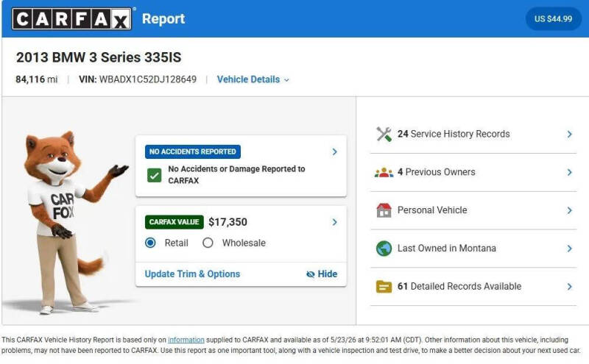
Task: Click the Personal Vehicle text
Action: [432, 210]
